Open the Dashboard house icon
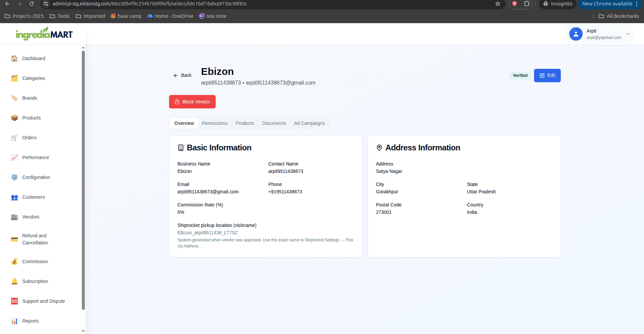Image resolution: width=644 pixels, height=334 pixels. click(14, 58)
